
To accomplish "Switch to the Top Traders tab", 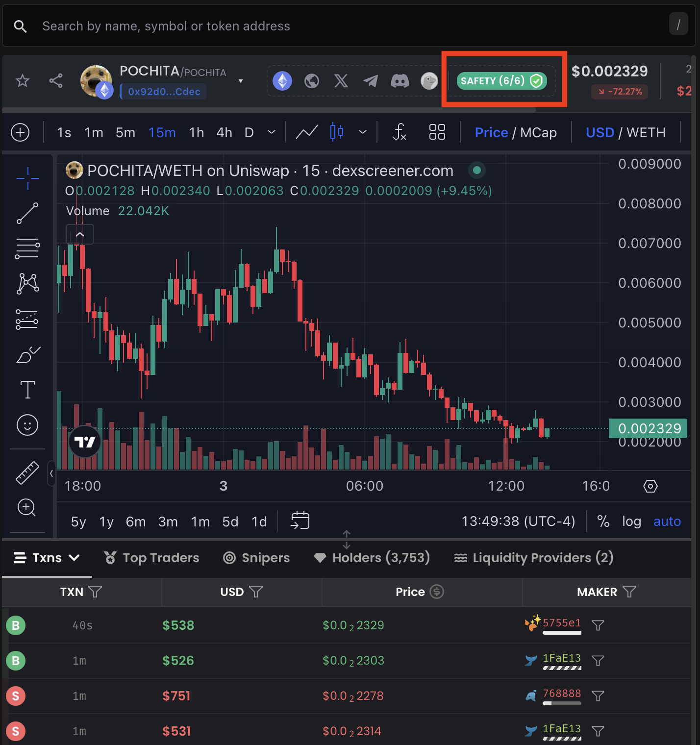I will [151, 558].
